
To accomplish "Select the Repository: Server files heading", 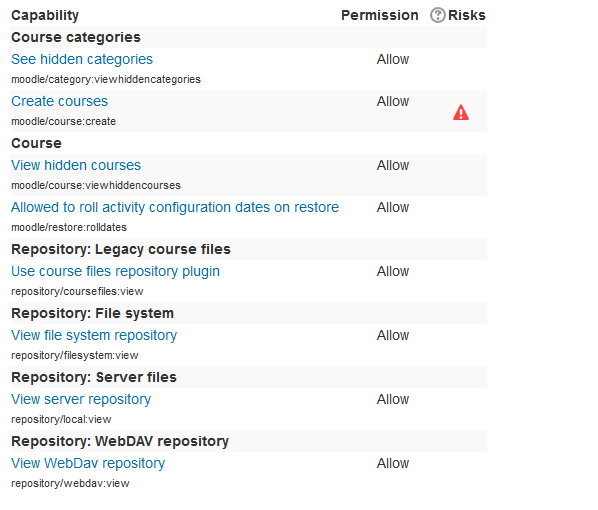I will 94,378.
